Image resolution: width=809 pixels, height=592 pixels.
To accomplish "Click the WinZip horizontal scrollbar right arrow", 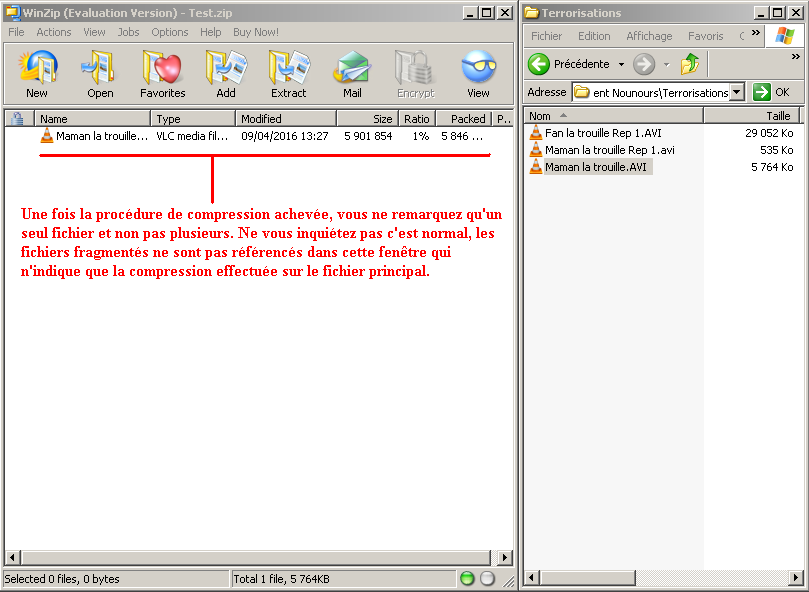I will [505, 558].
